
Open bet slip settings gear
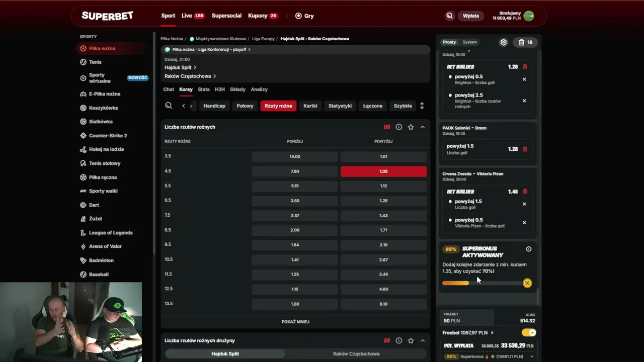click(x=503, y=42)
